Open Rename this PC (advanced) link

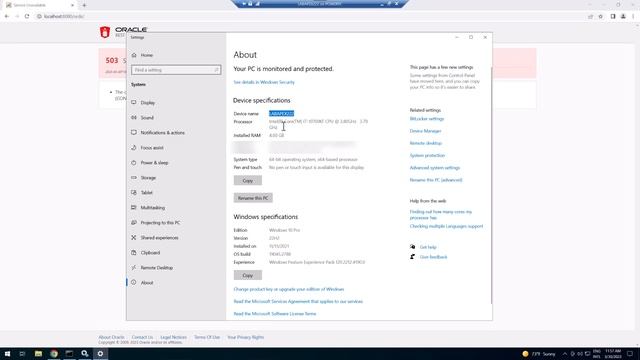[x=436, y=180]
